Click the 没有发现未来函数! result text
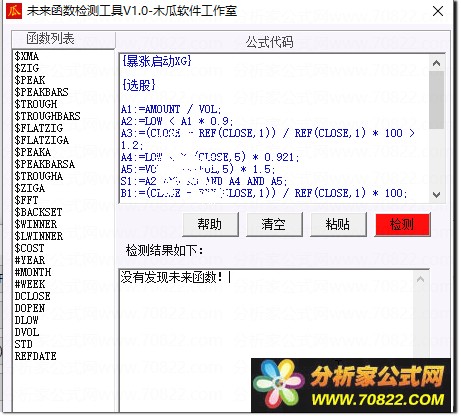The image size is (461, 416). pyautogui.click(x=172, y=278)
